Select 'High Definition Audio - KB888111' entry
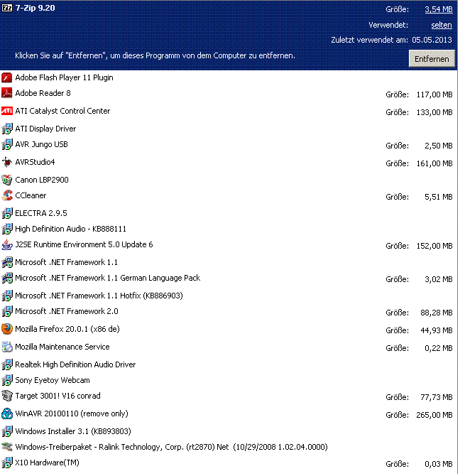 coord(71,229)
